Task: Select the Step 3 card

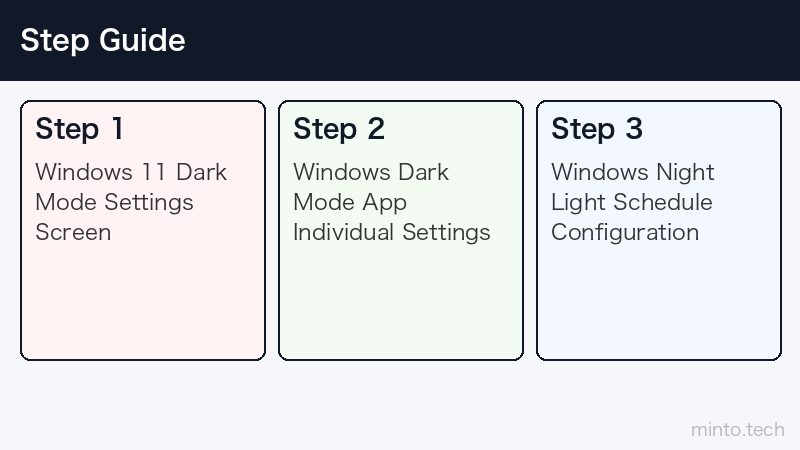Action: pos(659,230)
